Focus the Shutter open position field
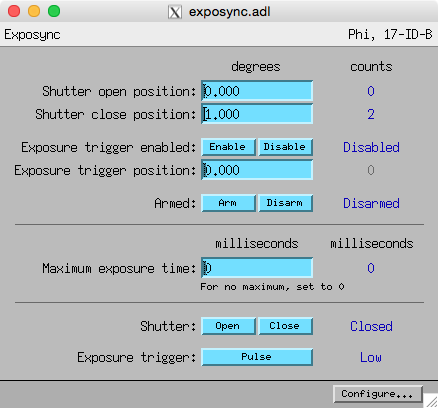 tap(257, 91)
